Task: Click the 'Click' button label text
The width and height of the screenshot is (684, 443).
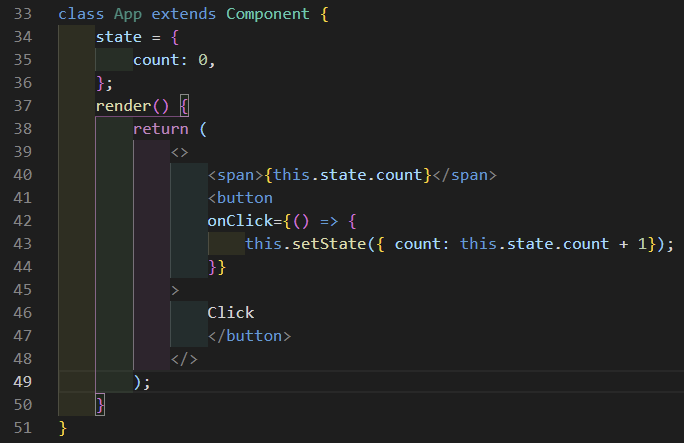Action: (x=231, y=313)
